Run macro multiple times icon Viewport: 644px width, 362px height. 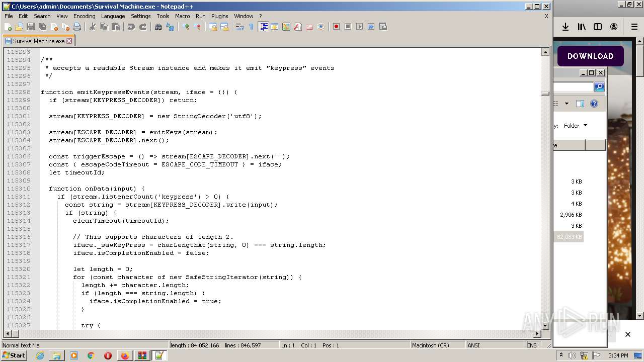[371, 27]
